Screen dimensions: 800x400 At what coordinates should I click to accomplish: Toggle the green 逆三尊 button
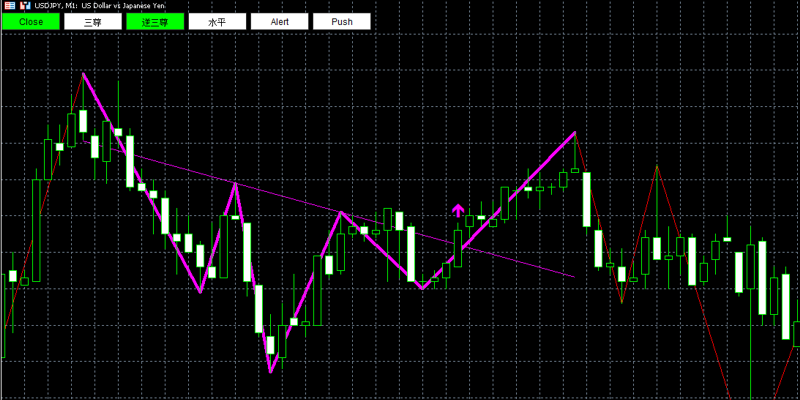click(x=155, y=21)
